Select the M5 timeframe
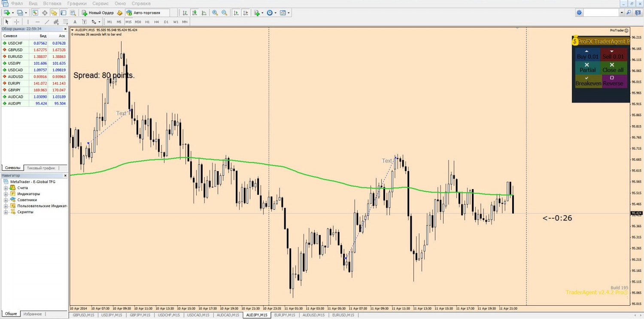This screenshot has width=644, height=319. point(119,22)
